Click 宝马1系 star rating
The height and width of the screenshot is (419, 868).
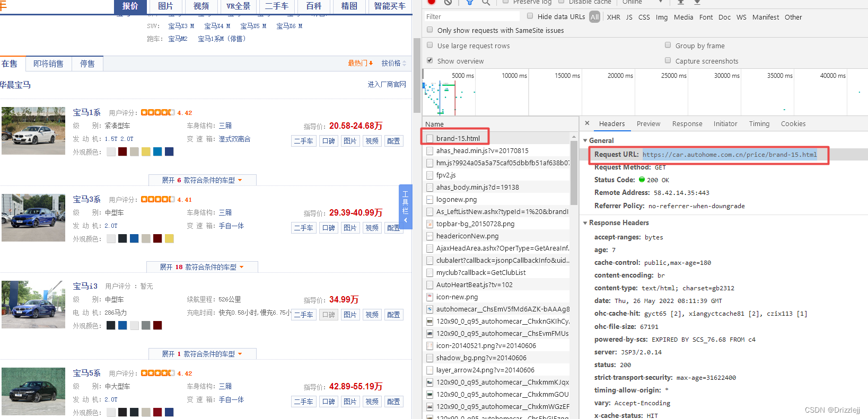pos(157,112)
